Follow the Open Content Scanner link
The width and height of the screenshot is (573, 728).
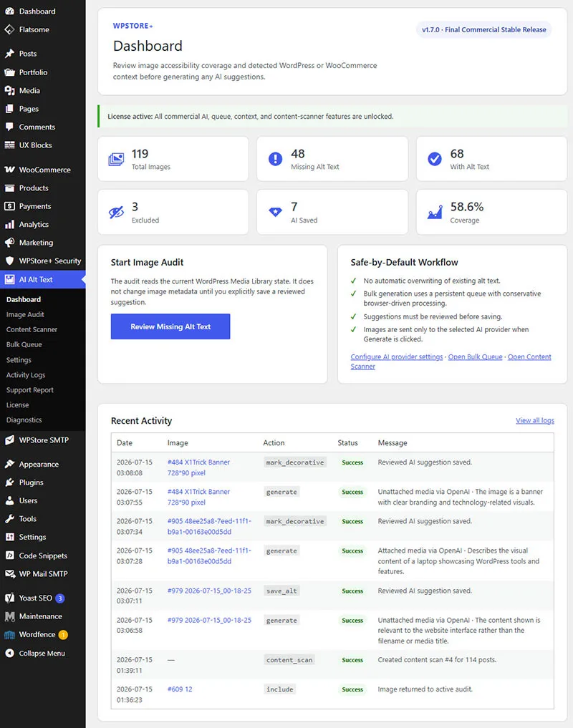click(529, 356)
